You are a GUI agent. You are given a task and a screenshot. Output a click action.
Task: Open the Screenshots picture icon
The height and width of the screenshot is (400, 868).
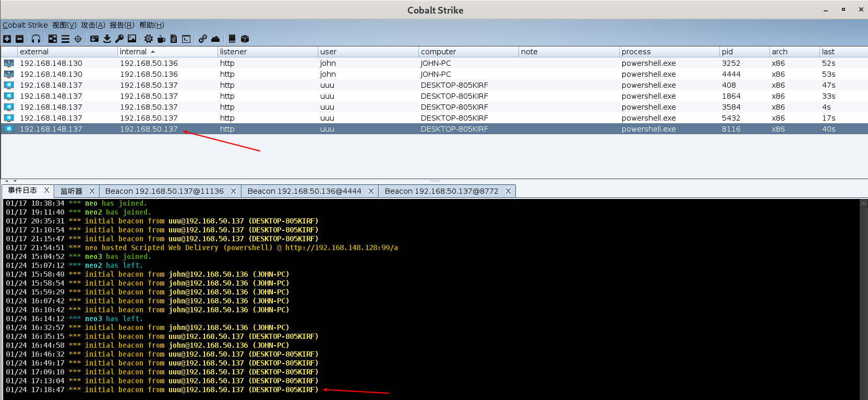pos(132,39)
